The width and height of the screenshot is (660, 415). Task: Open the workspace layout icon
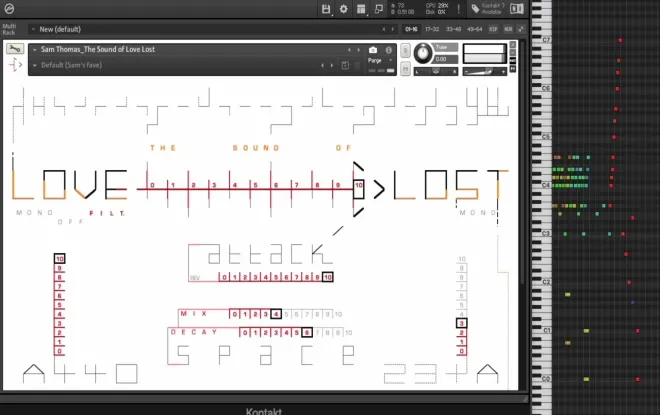(361, 9)
